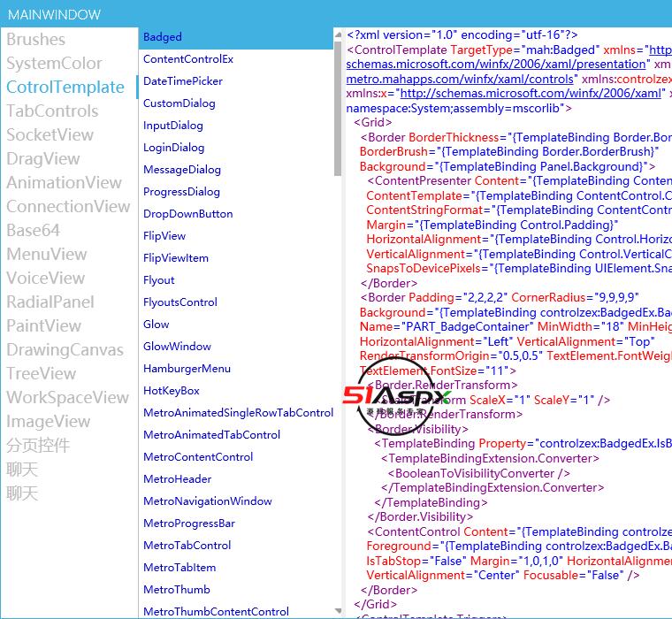Image resolution: width=672 pixels, height=619 pixels.
Task: Open the WorkSpaceView tab
Action: 68,397
